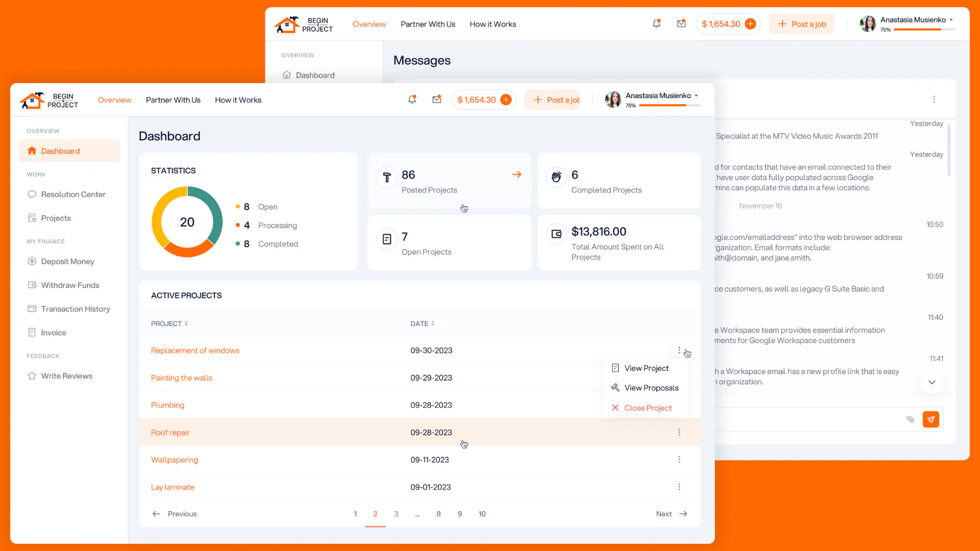Click the attachment paperclip in Messages window
This screenshot has height=551, width=980.
click(x=910, y=419)
